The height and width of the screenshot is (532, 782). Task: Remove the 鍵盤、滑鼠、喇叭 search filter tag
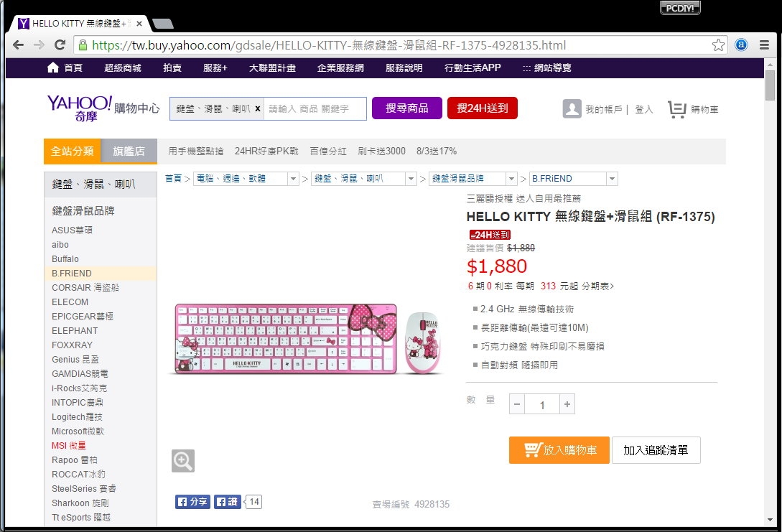click(258, 108)
